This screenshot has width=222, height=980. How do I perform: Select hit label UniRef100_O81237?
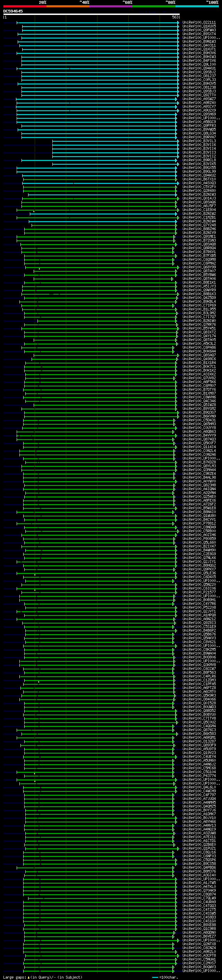click(199, 76)
